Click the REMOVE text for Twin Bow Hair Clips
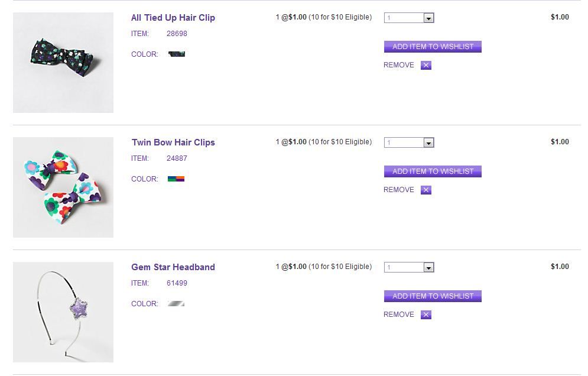The width and height of the screenshot is (588, 376). click(399, 190)
